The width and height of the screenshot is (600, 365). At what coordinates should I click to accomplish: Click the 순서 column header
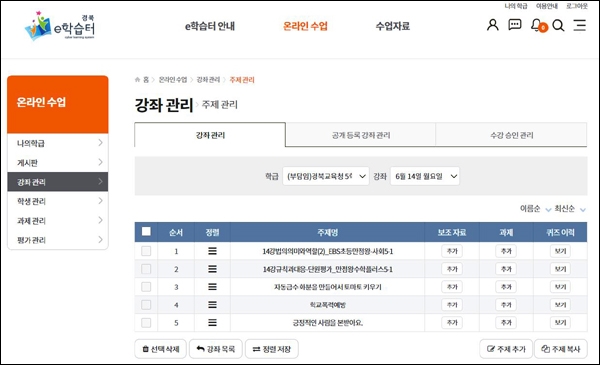point(176,232)
